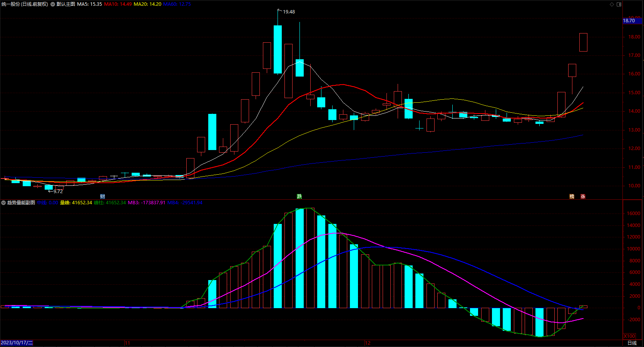Image resolution: width=644 pixels, height=347 pixels.
Task: Select the yellow MA20 indicator label
Action: click(147, 4)
